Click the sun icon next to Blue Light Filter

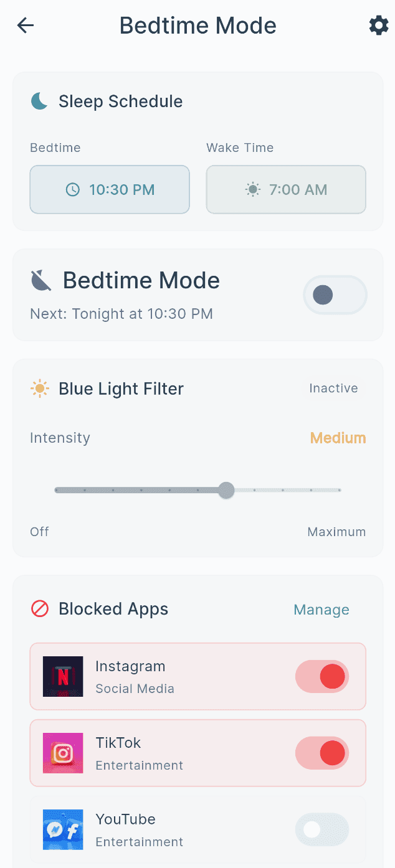(40, 388)
